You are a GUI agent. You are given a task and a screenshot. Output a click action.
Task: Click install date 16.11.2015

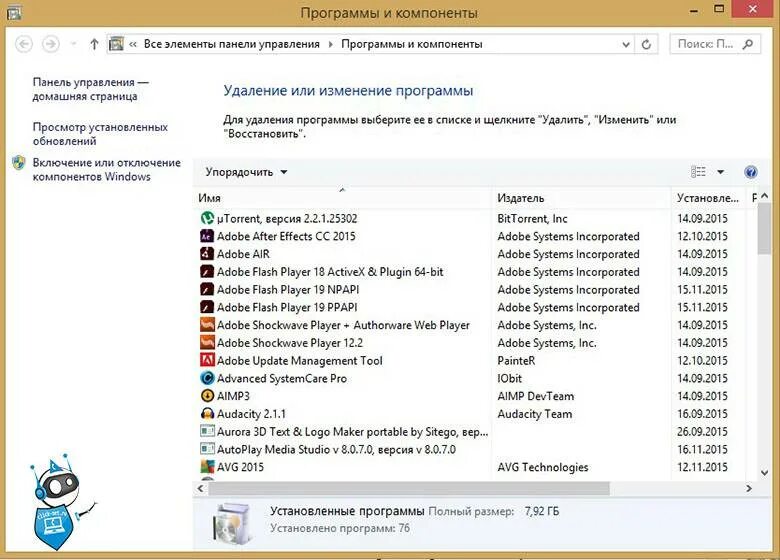pos(702,450)
